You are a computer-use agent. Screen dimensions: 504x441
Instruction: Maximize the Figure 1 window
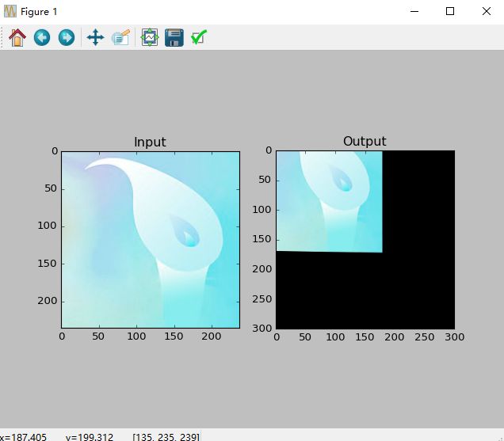pos(450,12)
